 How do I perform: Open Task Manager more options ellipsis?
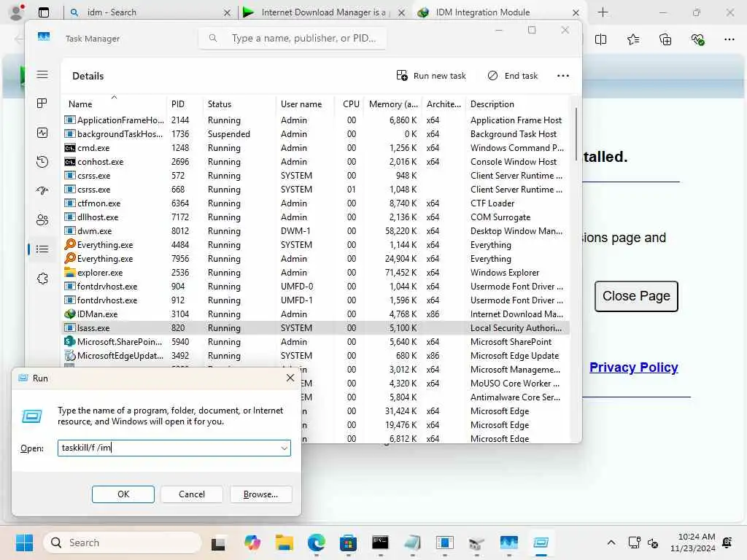coord(562,76)
